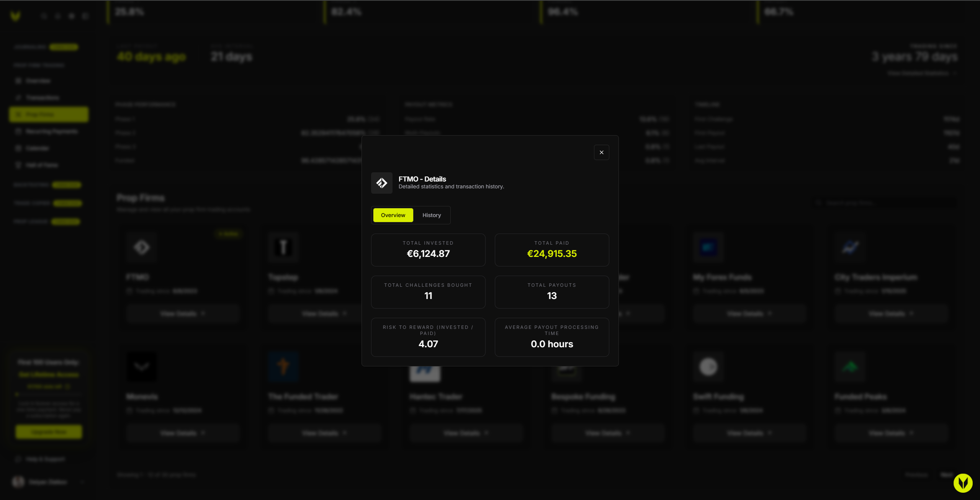Close the FTMO Details dialog

[601, 152]
